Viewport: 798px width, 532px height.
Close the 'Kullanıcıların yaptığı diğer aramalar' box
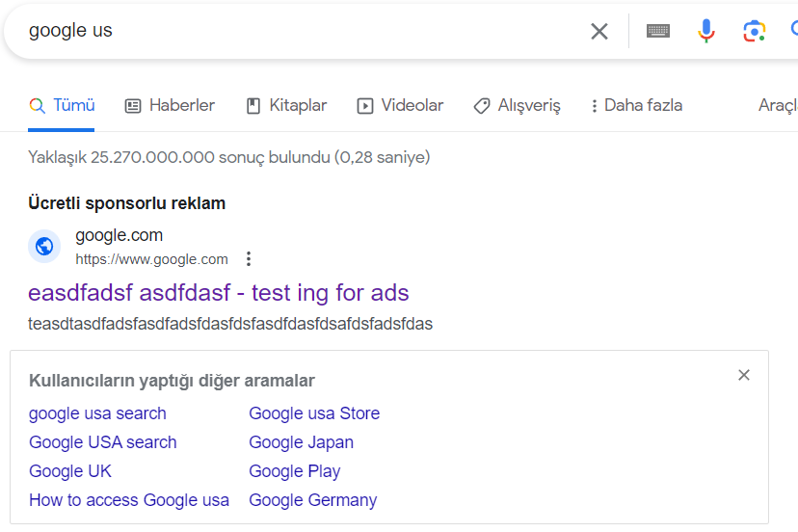point(743,375)
